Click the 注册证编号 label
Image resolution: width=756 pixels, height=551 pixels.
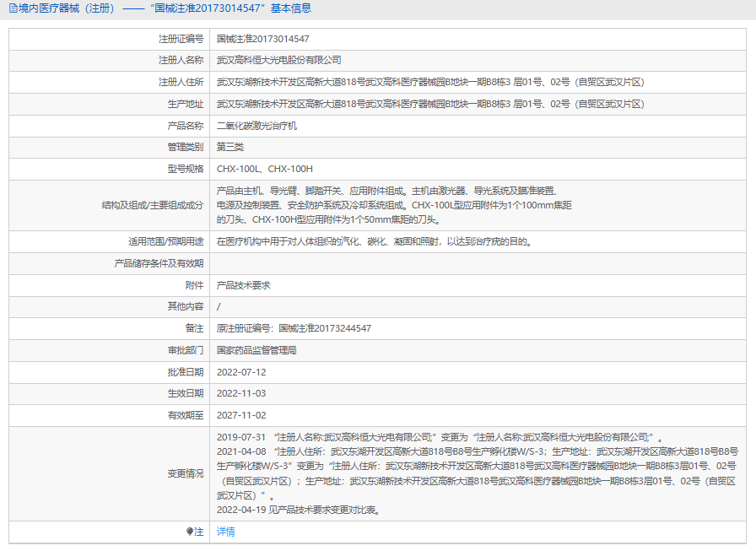[x=181, y=39]
